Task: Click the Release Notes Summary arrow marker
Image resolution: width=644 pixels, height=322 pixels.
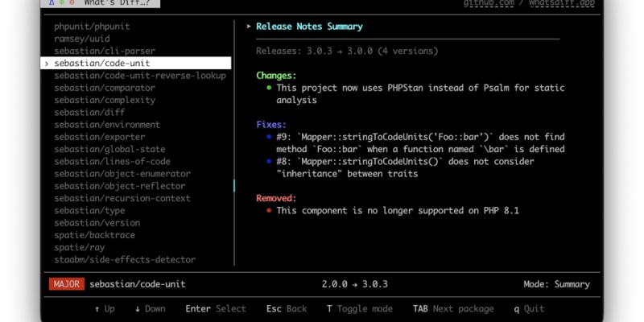Action: point(249,27)
